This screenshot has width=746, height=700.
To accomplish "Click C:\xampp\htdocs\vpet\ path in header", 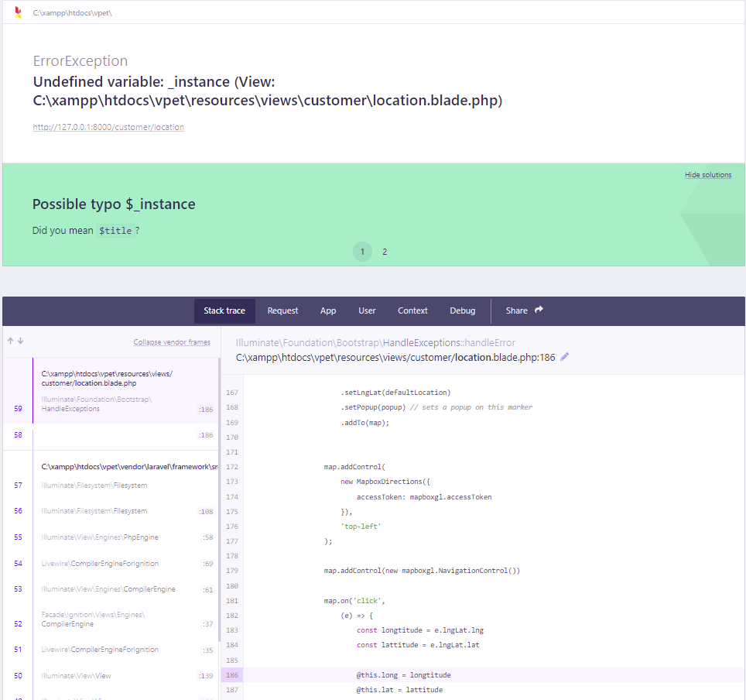I will point(72,13).
